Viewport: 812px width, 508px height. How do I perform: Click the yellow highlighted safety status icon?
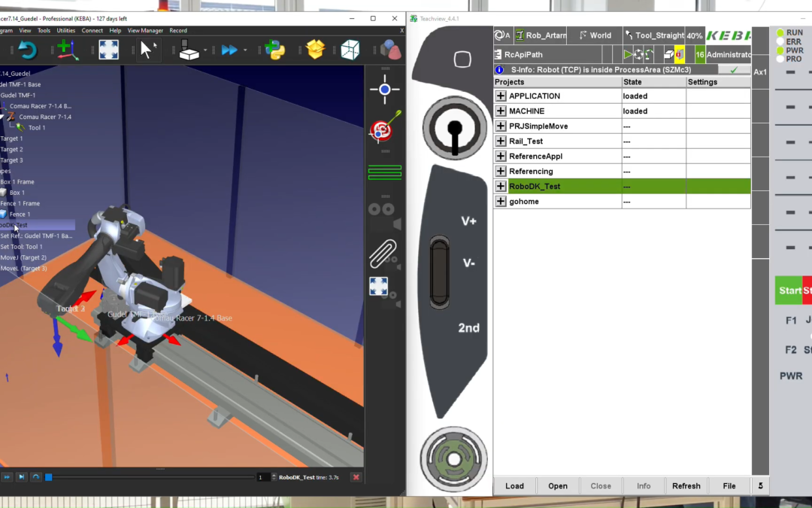click(680, 54)
